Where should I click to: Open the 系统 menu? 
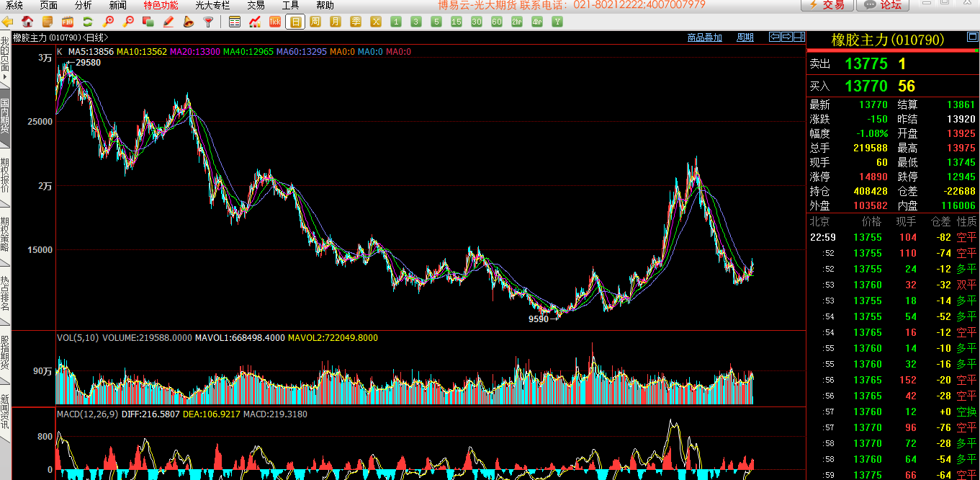14,5
